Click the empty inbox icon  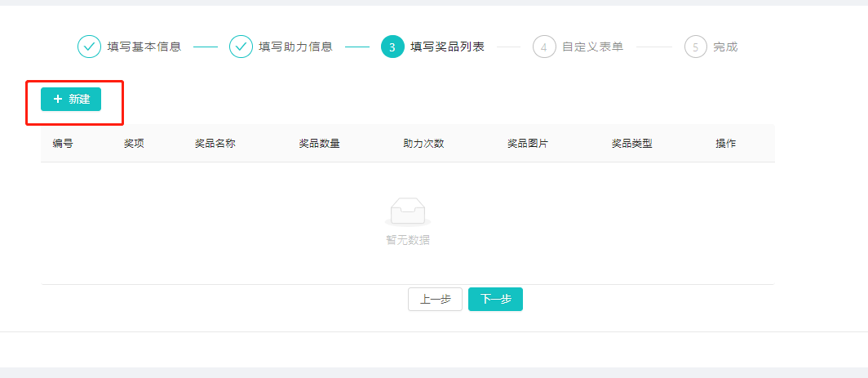pos(408,212)
